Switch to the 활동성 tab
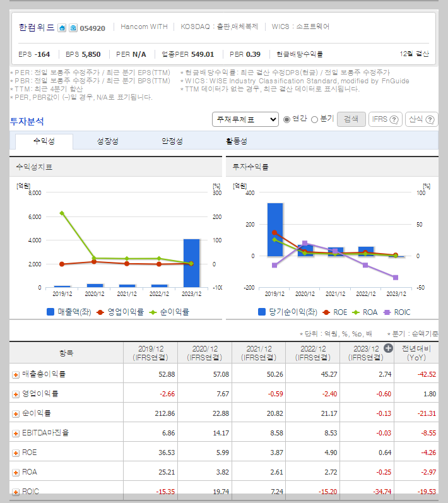The height and width of the screenshot is (503, 448). coord(237,141)
